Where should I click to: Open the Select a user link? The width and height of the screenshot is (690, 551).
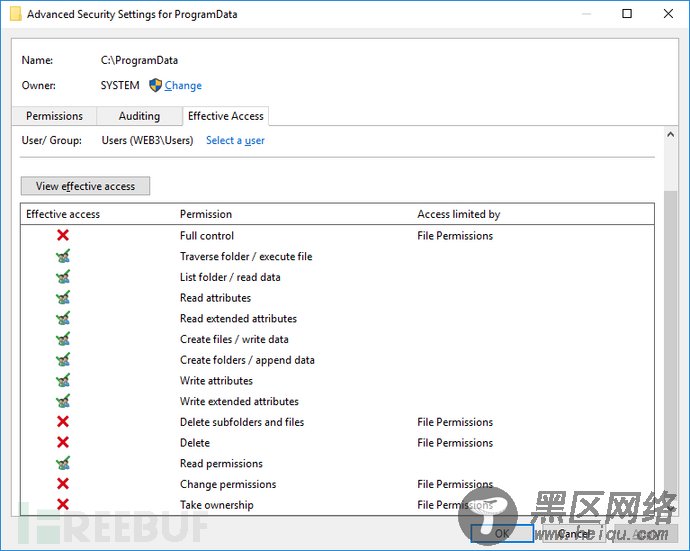[x=235, y=140]
